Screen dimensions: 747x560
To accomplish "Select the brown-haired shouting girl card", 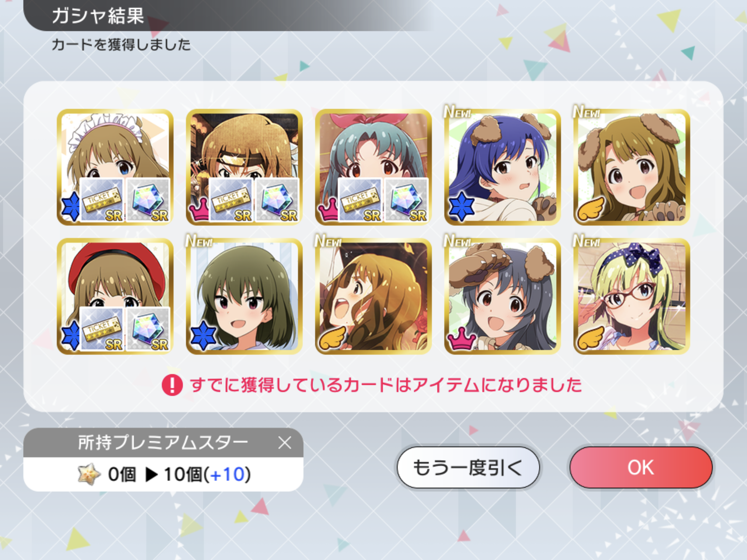I will [x=373, y=296].
